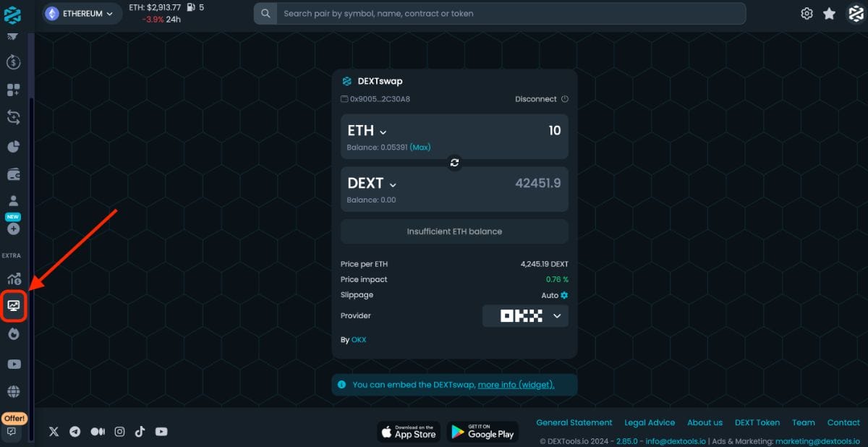Open Medium footer icon
Image resolution: width=868 pixels, height=447 pixels.
98,432
